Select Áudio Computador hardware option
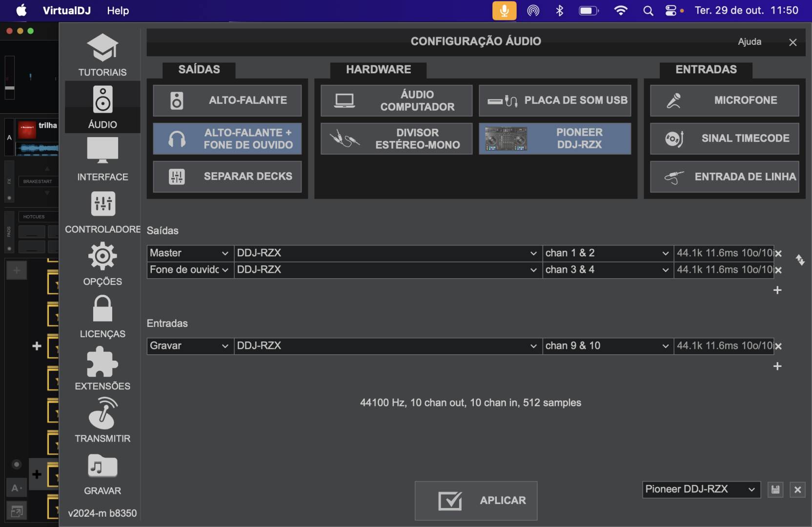 396,101
